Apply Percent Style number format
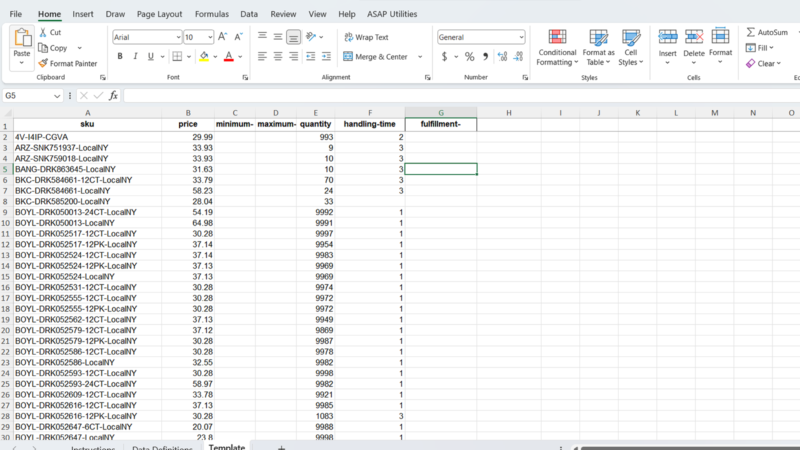The height and width of the screenshot is (450, 800). 469,57
